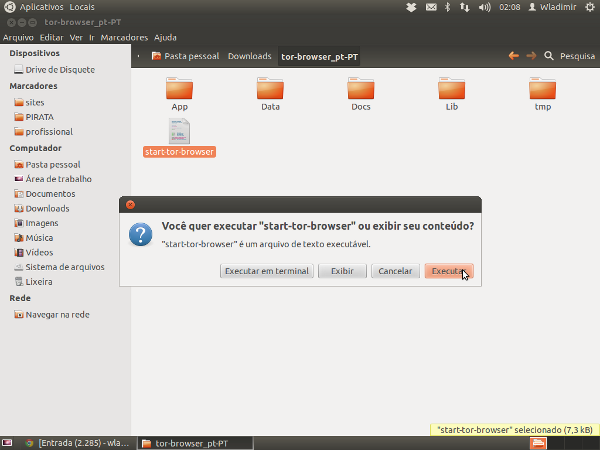The image size is (600, 450).
Task: Open the Editar menu
Action: tap(51, 38)
